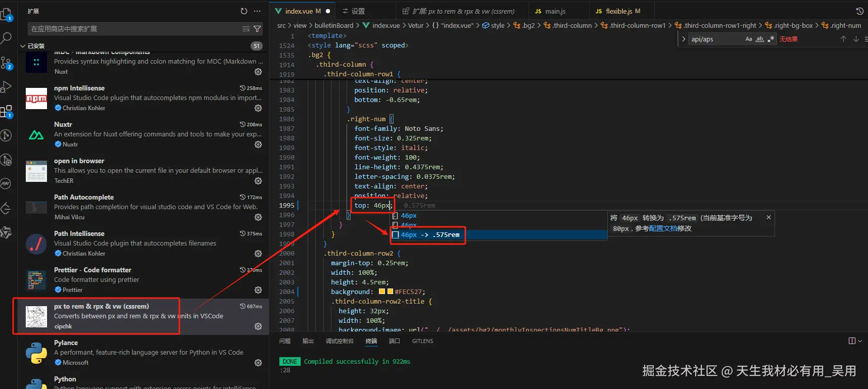Open .right-bg-box breadcrumb dropdown
The width and height of the screenshot is (868, 389).
click(x=789, y=25)
